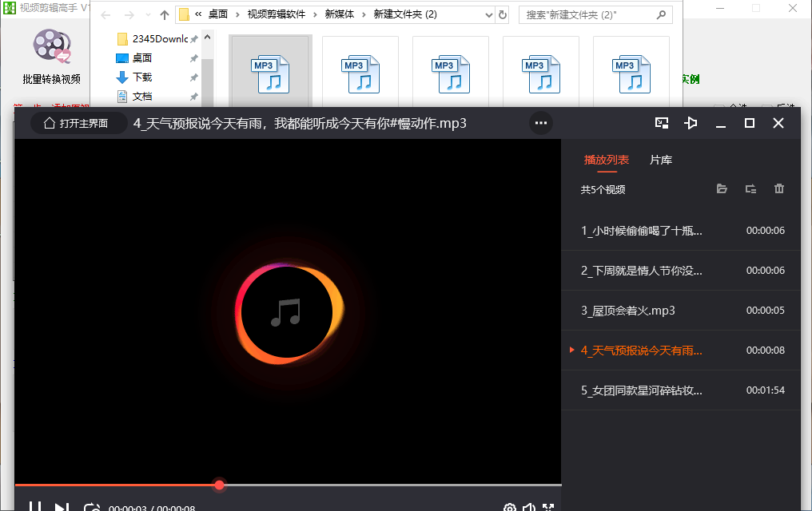
Task: Toggle the loop playback mode icon
Action: [92, 507]
